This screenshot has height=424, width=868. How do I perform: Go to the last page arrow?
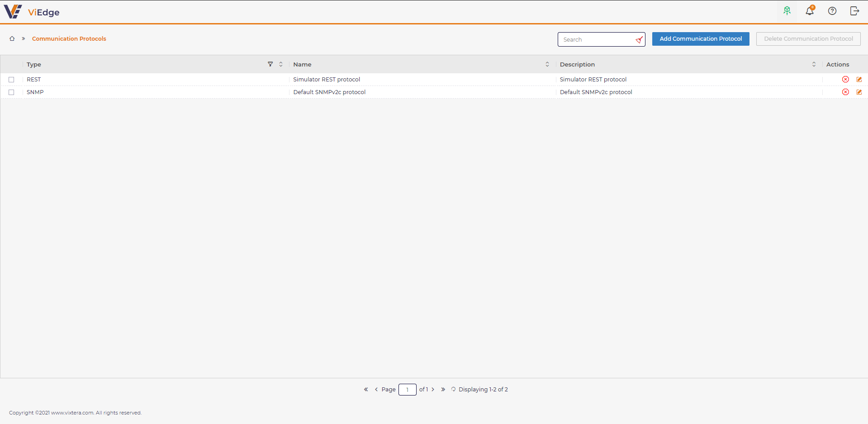pos(443,389)
